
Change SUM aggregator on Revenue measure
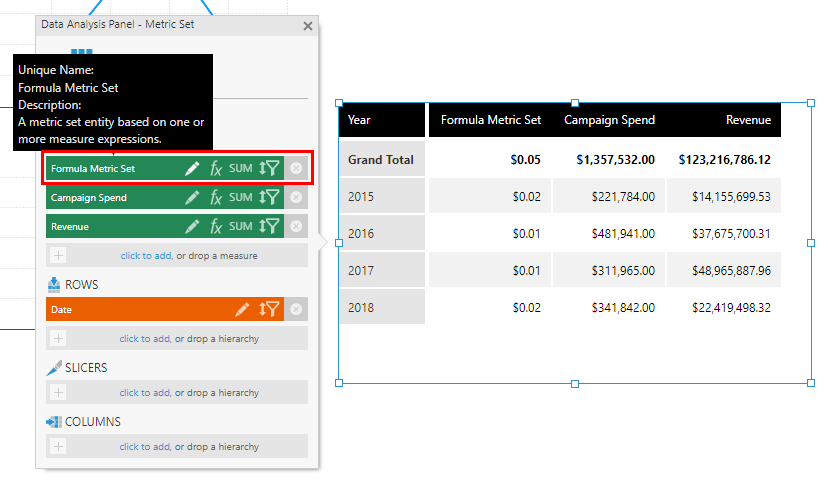[241, 226]
